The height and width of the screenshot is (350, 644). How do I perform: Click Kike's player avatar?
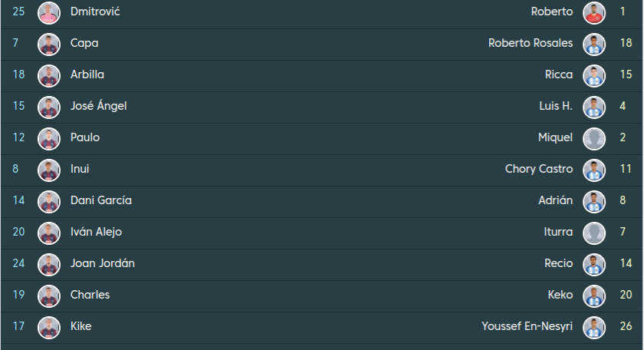[x=49, y=327]
